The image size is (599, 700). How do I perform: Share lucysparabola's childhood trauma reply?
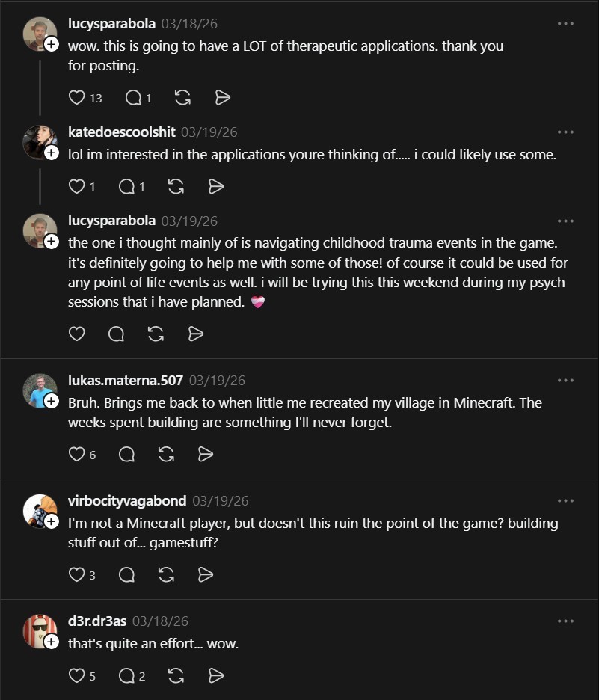click(196, 334)
